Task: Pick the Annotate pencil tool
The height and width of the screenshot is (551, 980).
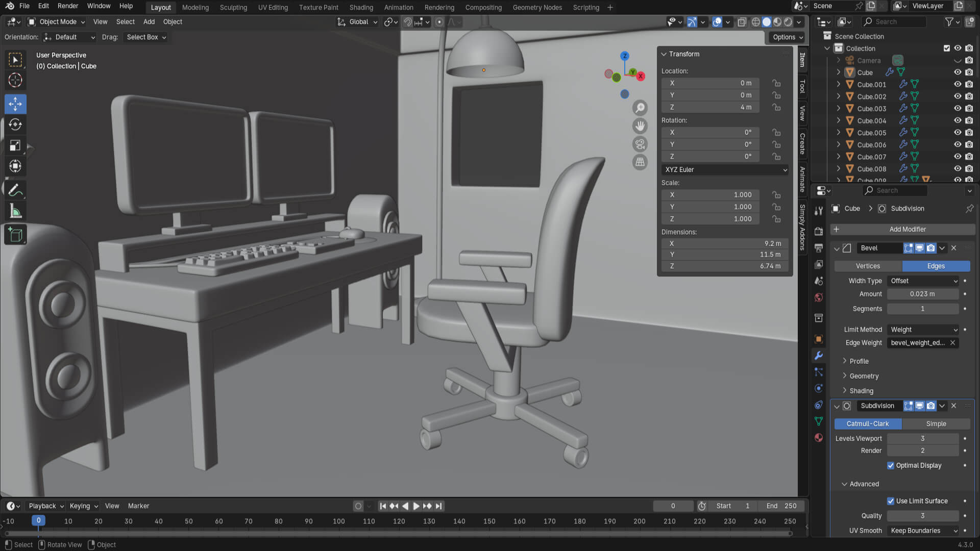Action: [x=15, y=190]
